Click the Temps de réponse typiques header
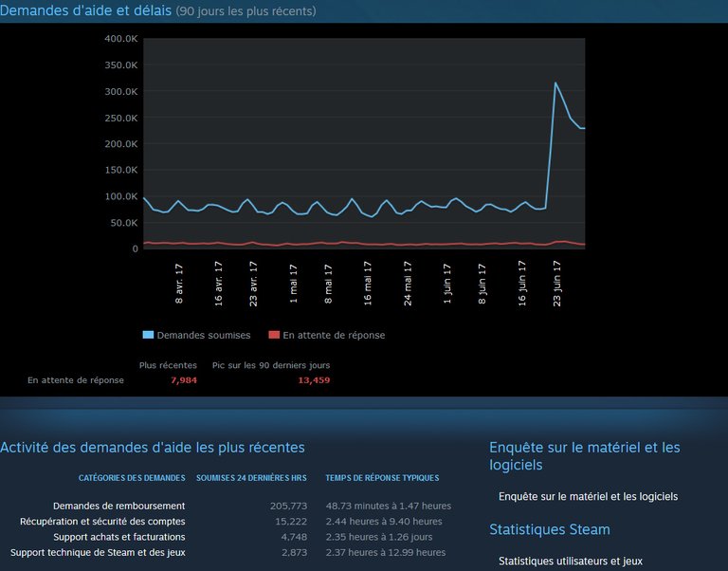 pos(382,478)
